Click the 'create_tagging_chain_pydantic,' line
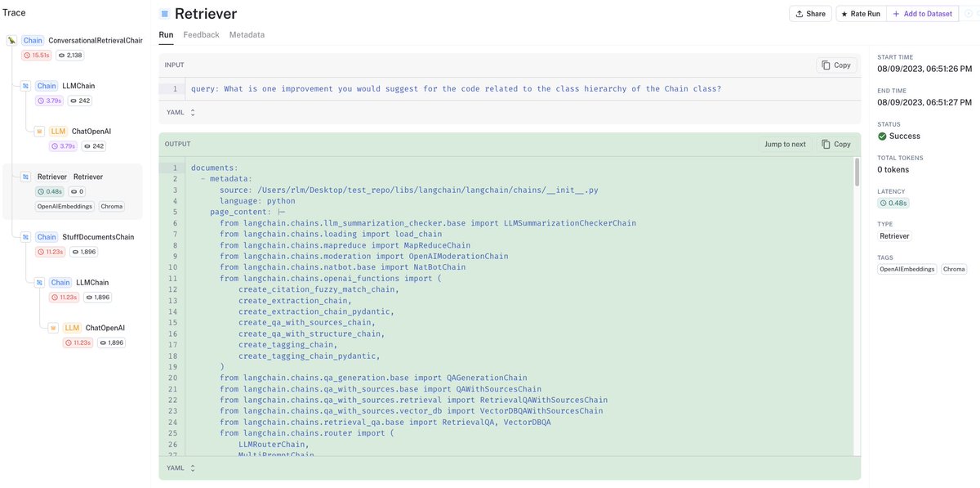Image resolution: width=980 pixels, height=488 pixels. 309,356
